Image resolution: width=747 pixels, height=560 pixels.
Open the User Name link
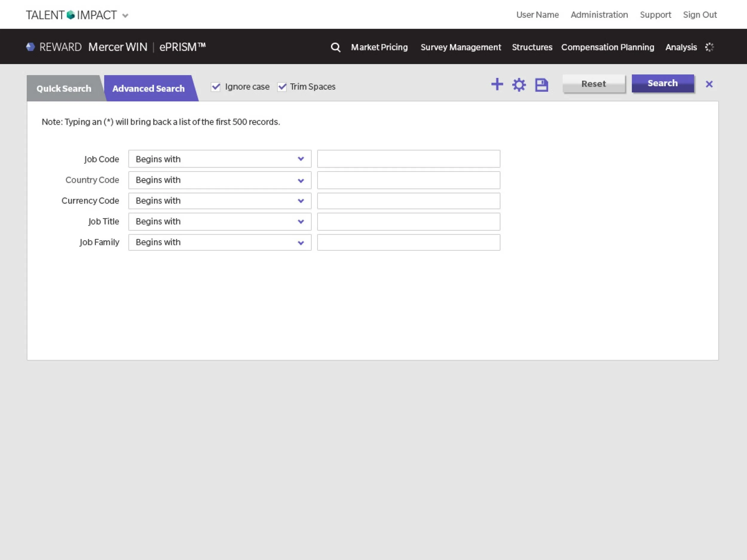pyautogui.click(x=537, y=15)
